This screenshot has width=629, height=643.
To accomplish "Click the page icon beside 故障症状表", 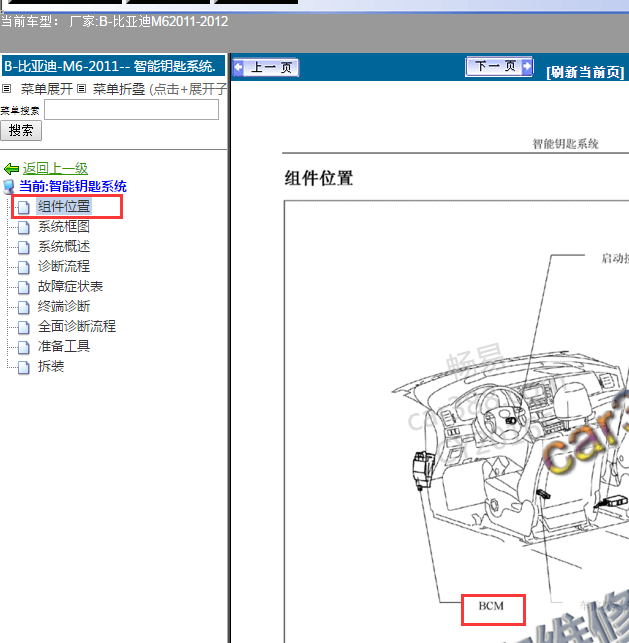I will pyautogui.click(x=24, y=287).
